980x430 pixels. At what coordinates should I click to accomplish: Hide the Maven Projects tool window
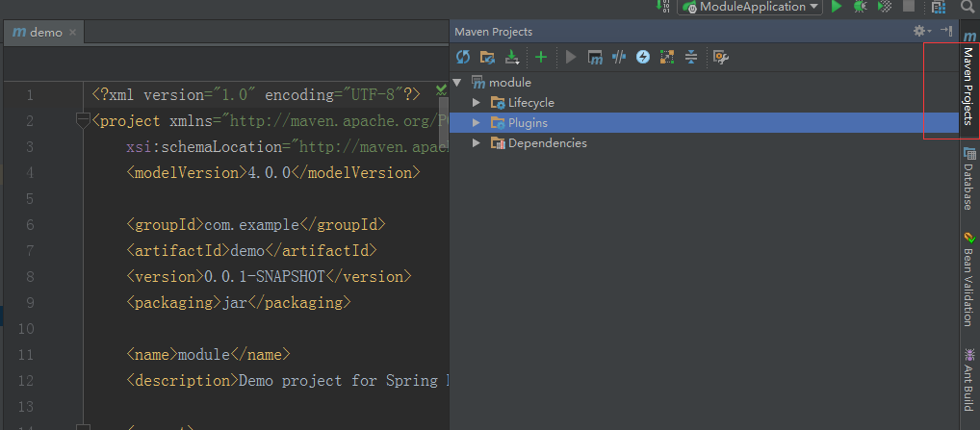(947, 31)
